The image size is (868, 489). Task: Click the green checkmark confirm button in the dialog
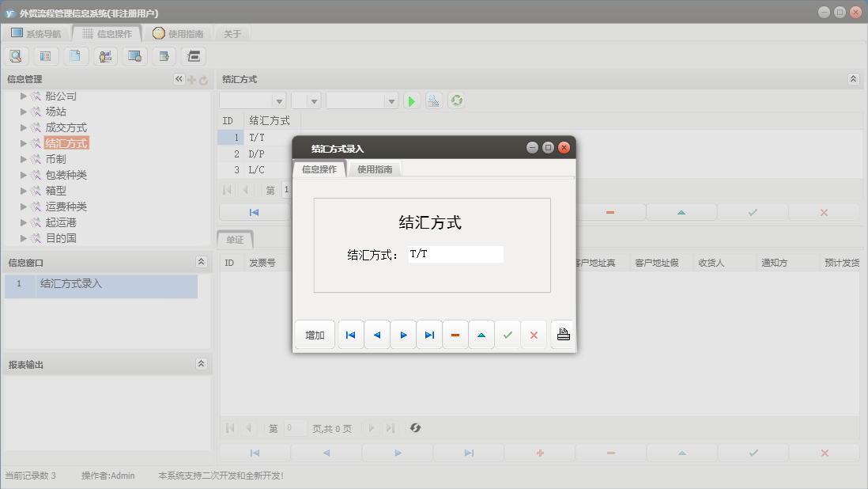(508, 334)
